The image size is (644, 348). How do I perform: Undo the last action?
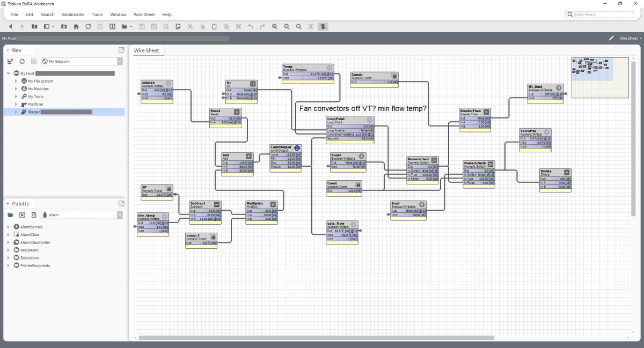[x=250, y=26]
